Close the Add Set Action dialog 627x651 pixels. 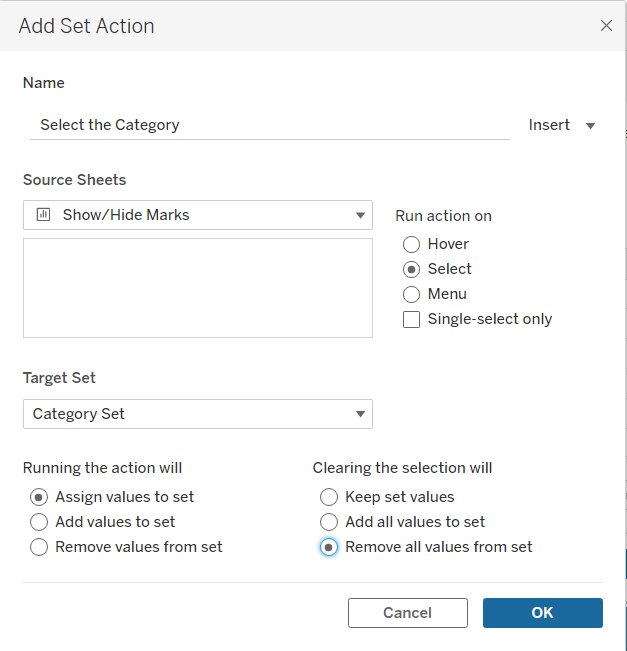tap(606, 26)
